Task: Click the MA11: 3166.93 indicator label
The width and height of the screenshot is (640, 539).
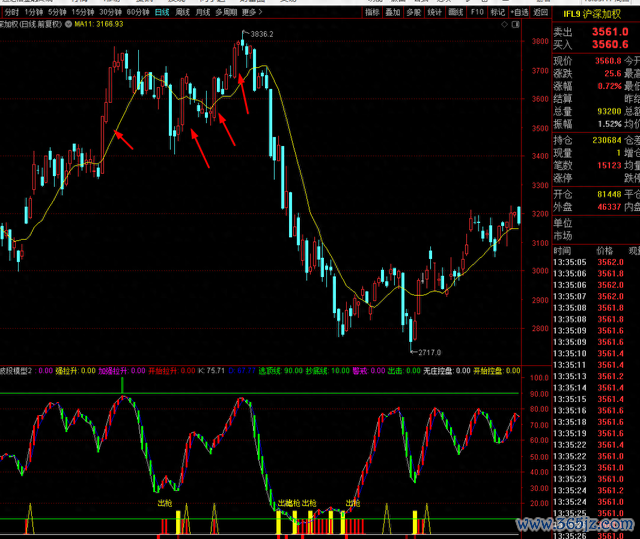Action: pos(98,24)
